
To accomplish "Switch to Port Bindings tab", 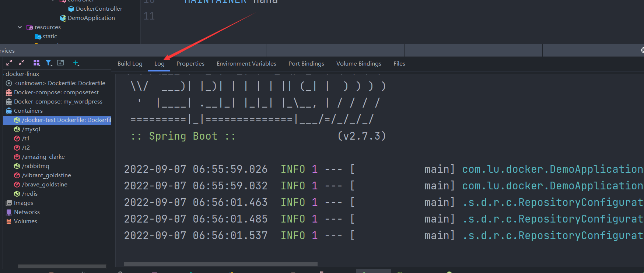I will (x=306, y=64).
